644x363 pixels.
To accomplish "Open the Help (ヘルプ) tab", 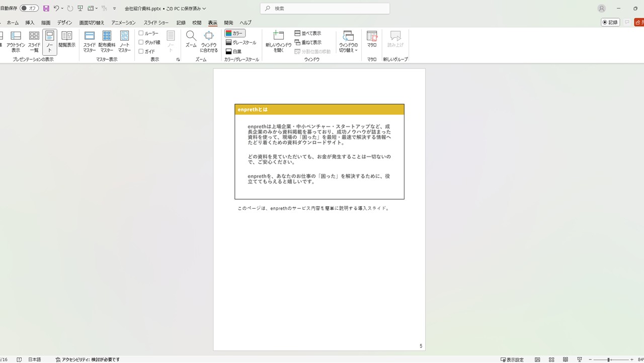I will tap(246, 23).
